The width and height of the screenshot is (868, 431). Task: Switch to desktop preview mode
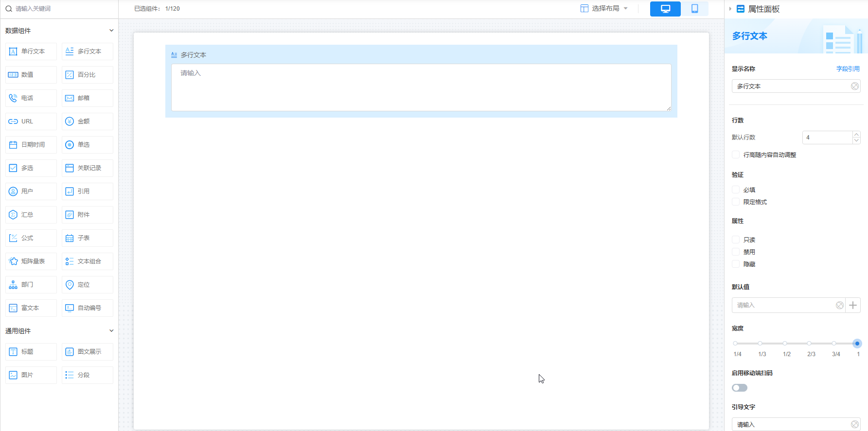pos(665,9)
